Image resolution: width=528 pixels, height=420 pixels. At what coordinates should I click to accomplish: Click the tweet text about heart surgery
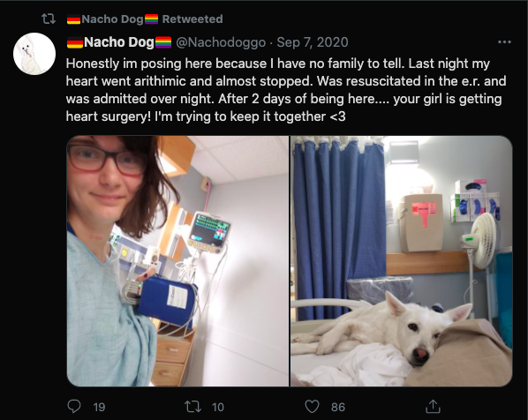click(x=286, y=90)
